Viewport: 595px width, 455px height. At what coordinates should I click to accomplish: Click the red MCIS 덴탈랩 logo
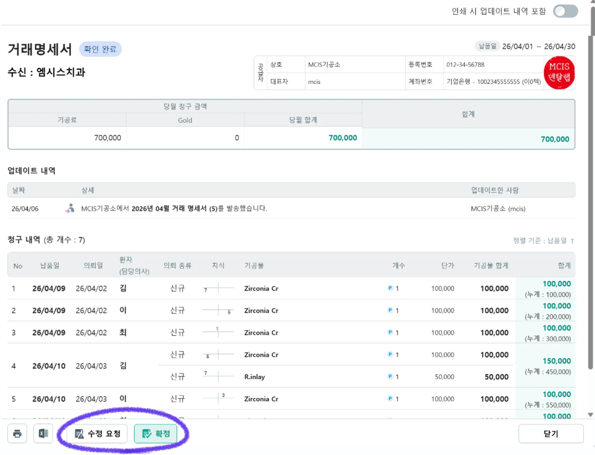coord(559,73)
